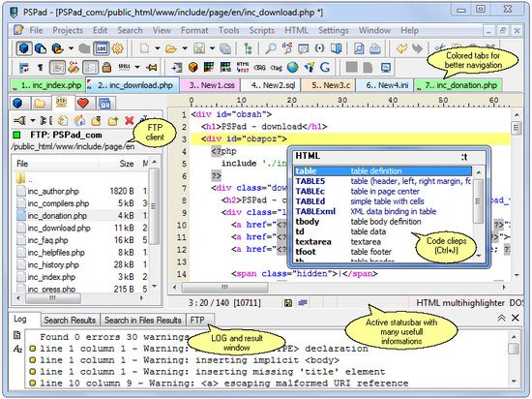Screen dimensions: 532x399
Task: Toggle the pilcrow special characters button
Action: (41, 68)
